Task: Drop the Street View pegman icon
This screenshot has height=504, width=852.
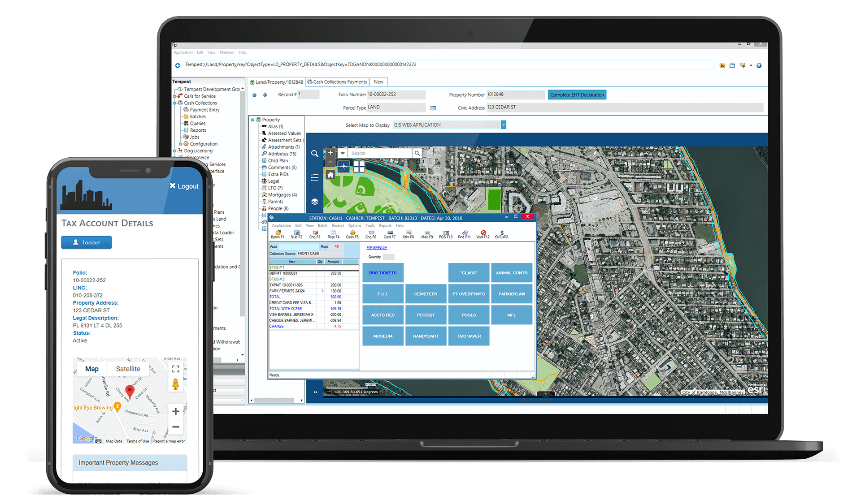Action: click(x=175, y=384)
